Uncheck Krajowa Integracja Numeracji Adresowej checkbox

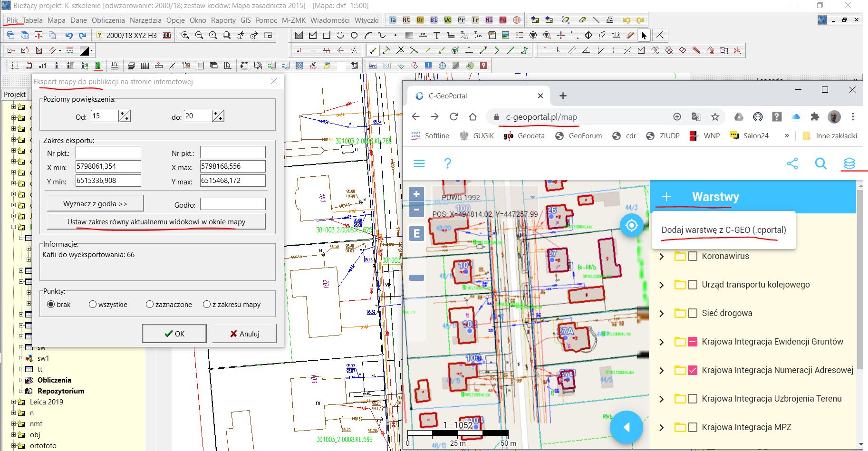point(693,370)
